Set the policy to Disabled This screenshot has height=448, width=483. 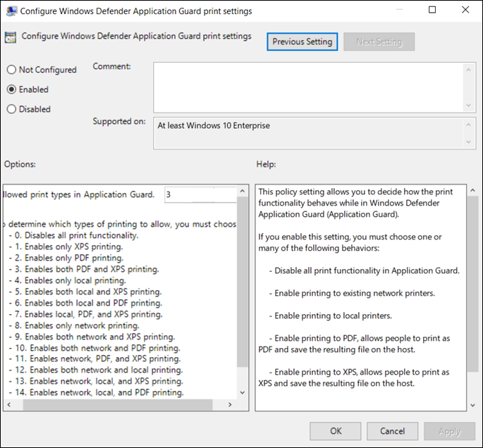pyautogui.click(x=11, y=109)
